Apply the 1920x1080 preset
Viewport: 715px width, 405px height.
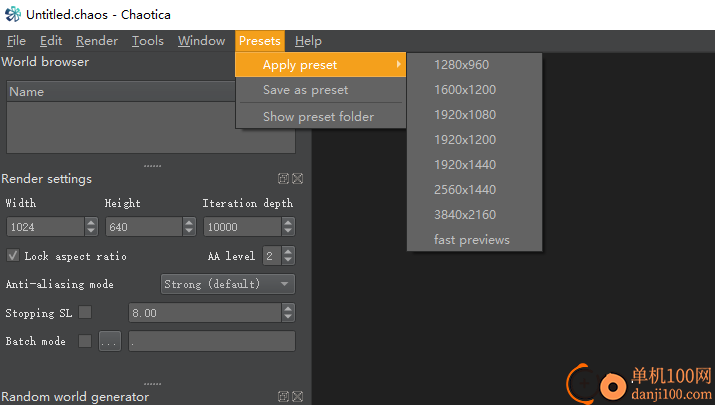tap(474, 115)
